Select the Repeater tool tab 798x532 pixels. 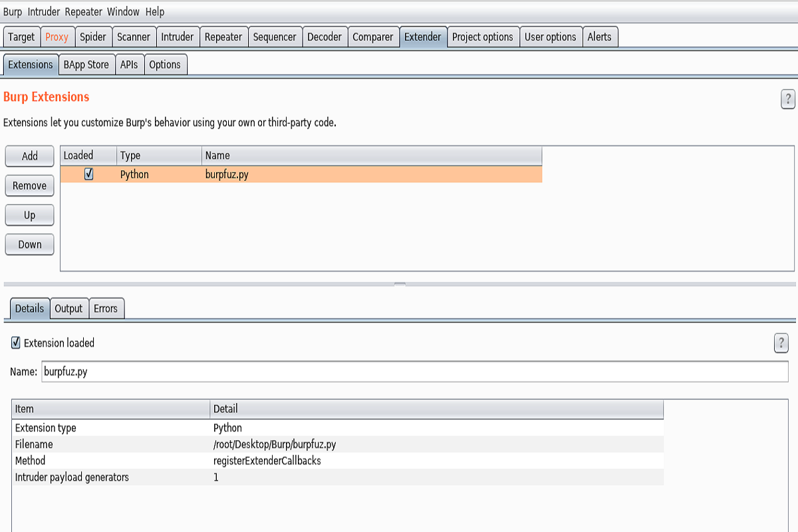pos(223,37)
